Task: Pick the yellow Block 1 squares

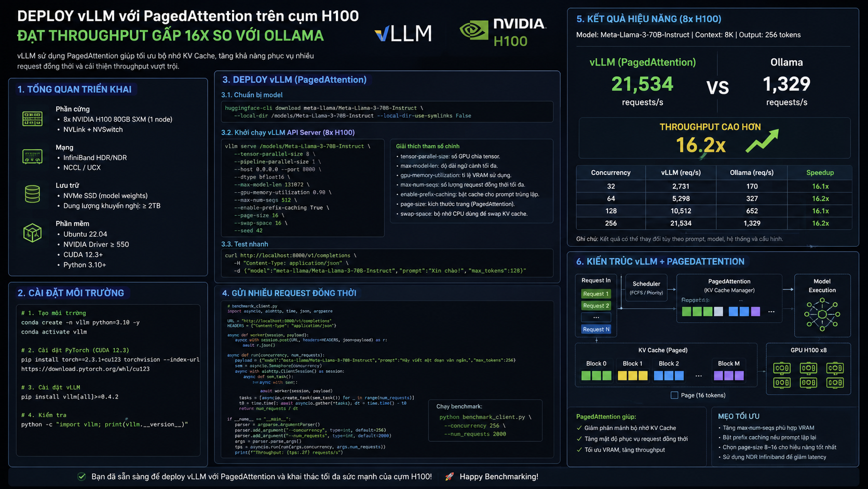Action: click(632, 375)
